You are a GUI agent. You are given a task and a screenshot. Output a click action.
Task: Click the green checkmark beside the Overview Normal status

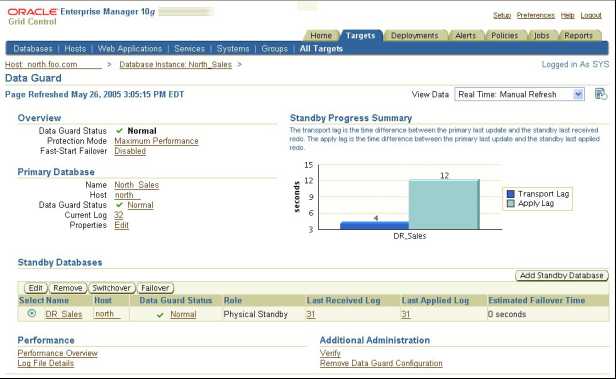[119, 130]
